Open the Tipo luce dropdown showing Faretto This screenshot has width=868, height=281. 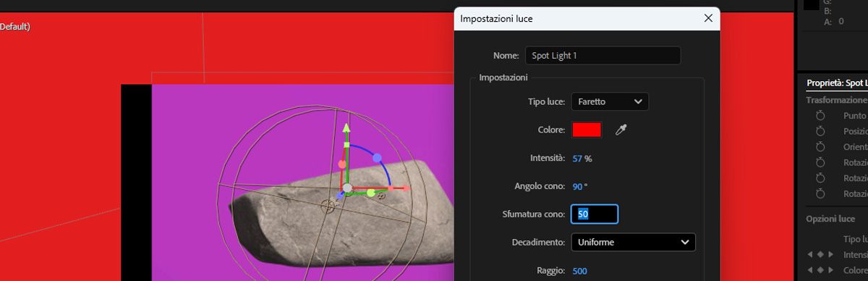(x=610, y=102)
